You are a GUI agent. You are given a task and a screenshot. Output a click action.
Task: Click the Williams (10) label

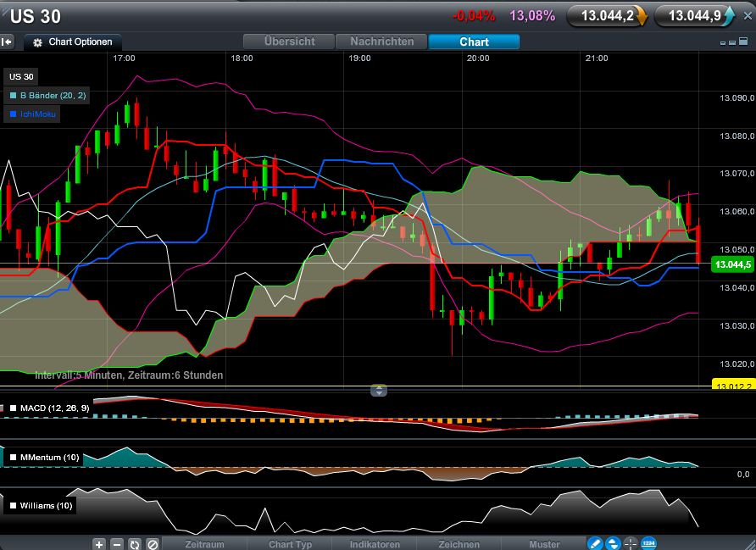click(47, 506)
